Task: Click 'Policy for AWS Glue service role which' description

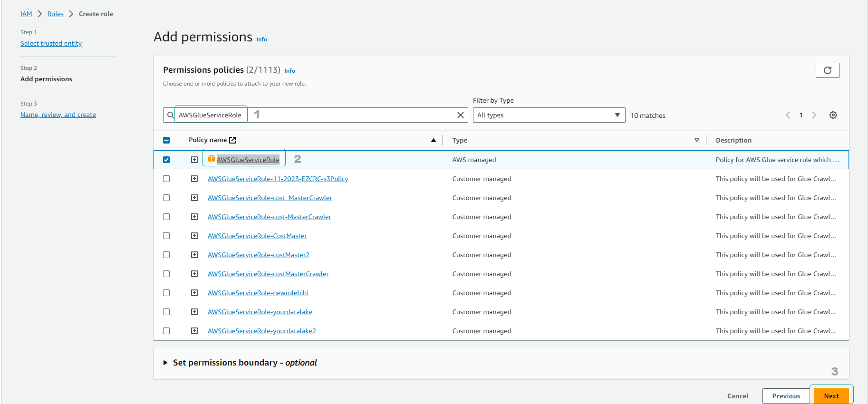Action: 777,160
